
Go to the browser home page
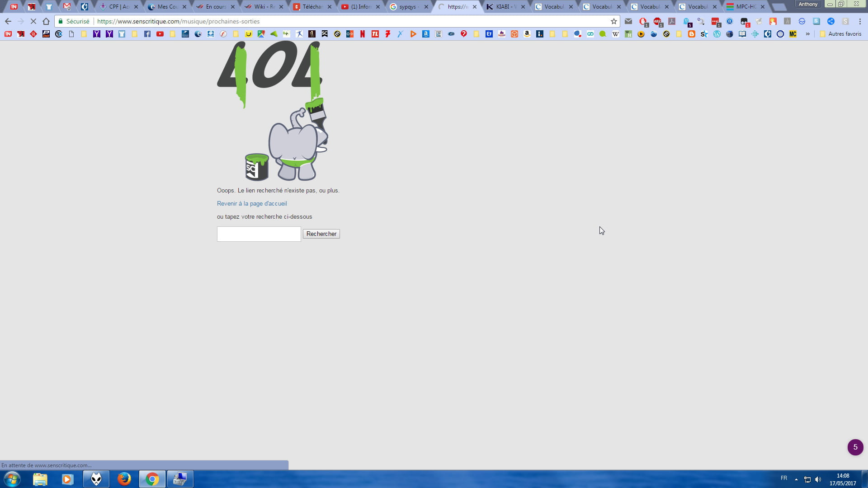click(46, 21)
